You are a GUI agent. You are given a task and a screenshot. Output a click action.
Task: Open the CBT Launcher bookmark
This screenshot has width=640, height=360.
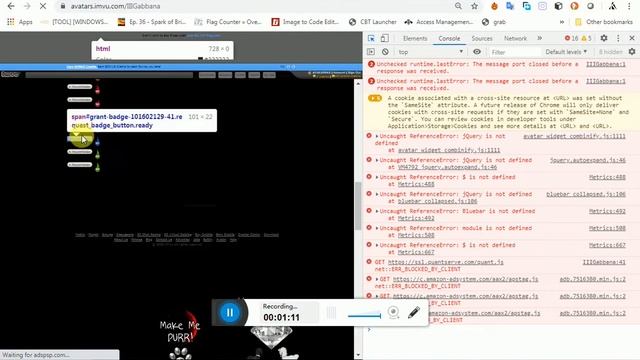pos(373,22)
